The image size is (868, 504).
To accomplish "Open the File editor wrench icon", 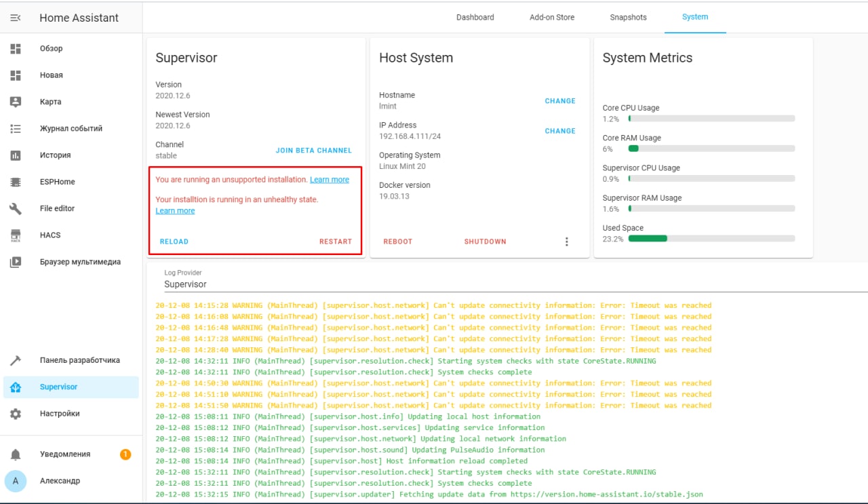I will click(x=16, y=209).
